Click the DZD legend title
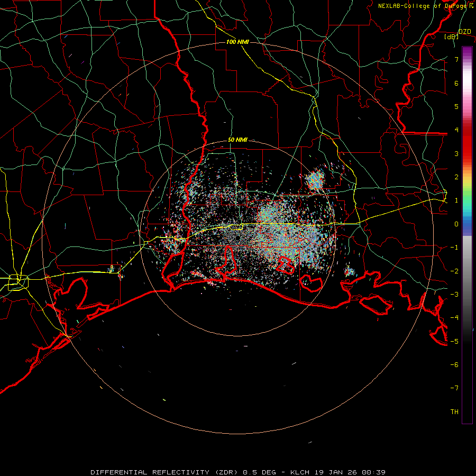 (464, 32)
